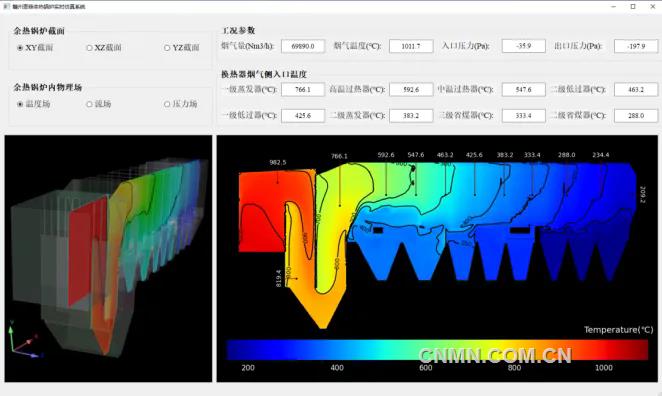
Task: Click the 547.6 probe label above the contour plot
Action: click(416, 155)
